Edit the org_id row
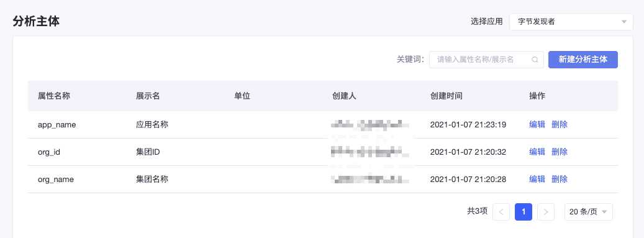Screen dimensions: 644x238 click(537, 152)
